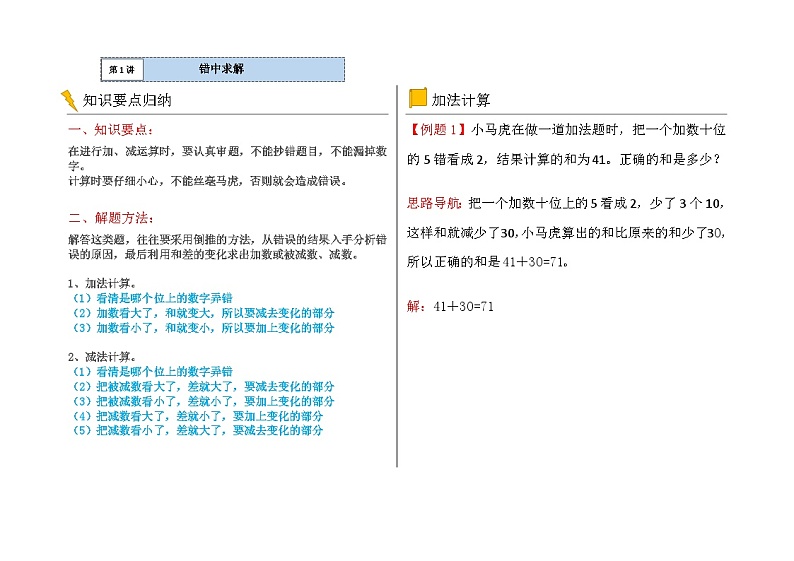Click the yellow scroll icon beside 加法计算
Image resolution: width=794 pixels, height=561 pixels.
(417, 98)
